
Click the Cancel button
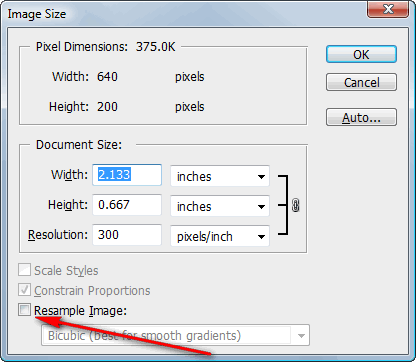pyautogui.click(x=361, y=82)
